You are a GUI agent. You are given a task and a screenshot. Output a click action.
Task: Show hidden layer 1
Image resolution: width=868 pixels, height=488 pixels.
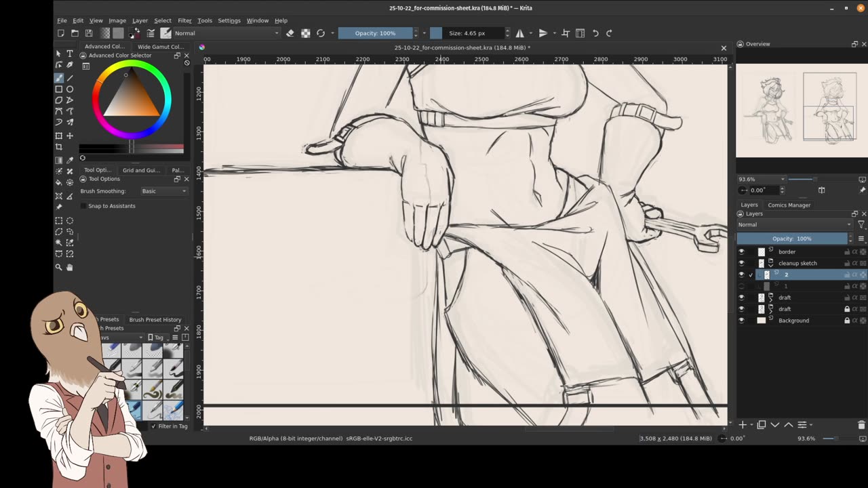pyautogui.click(x=741, y=286)
